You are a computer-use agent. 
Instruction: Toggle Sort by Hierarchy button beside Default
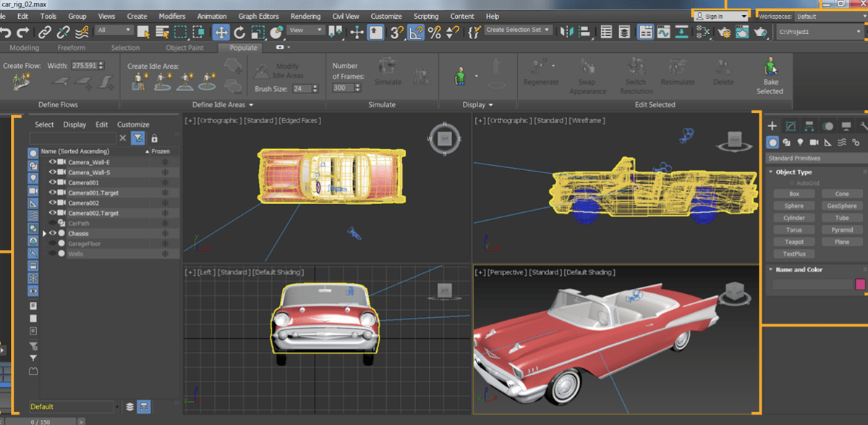[x=144, y=406]
